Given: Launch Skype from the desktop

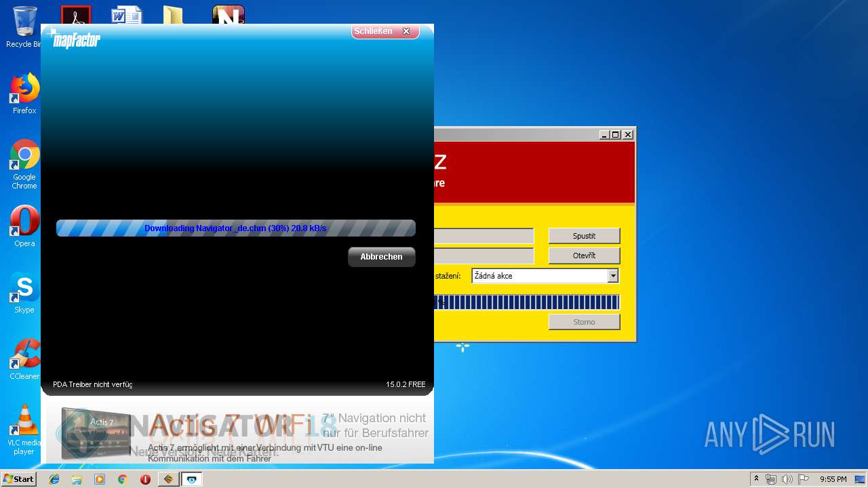Looking at the screenshot, I should coord(24,293).
